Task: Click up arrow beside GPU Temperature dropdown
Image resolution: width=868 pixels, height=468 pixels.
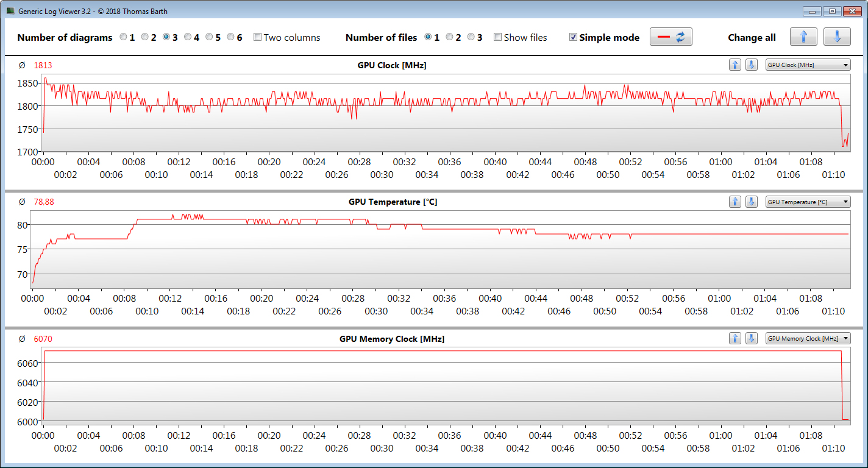Action: click(735, 202)
